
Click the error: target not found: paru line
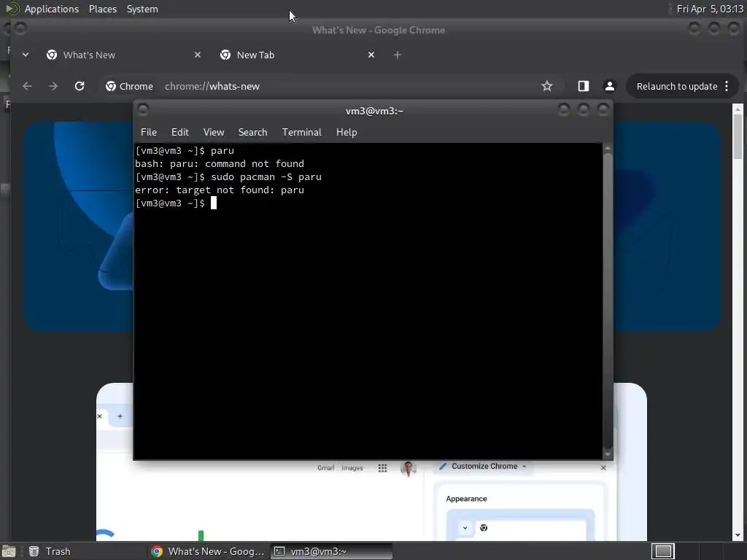220,190
